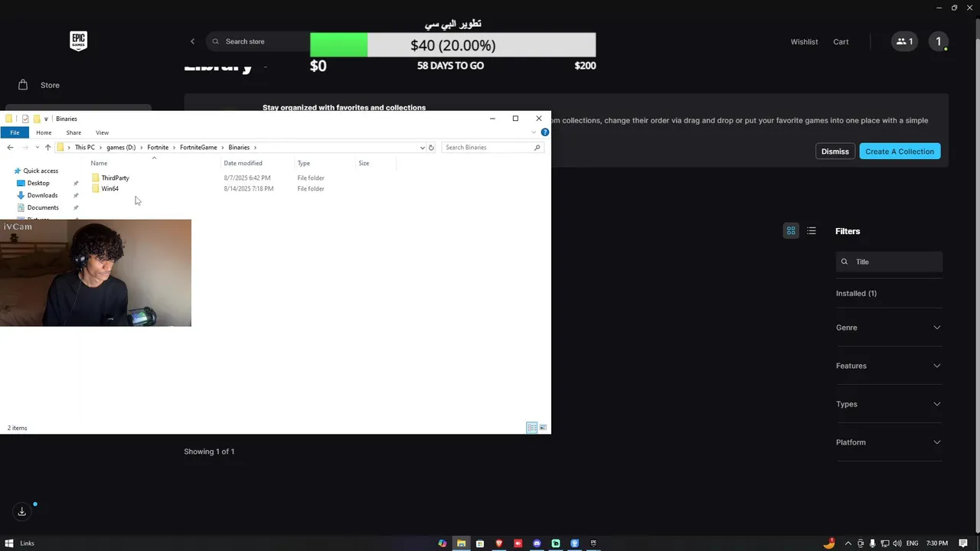980x551 pixels.
Task: Go back using the Epic launcher back chevron
Action: pos(192,41)
